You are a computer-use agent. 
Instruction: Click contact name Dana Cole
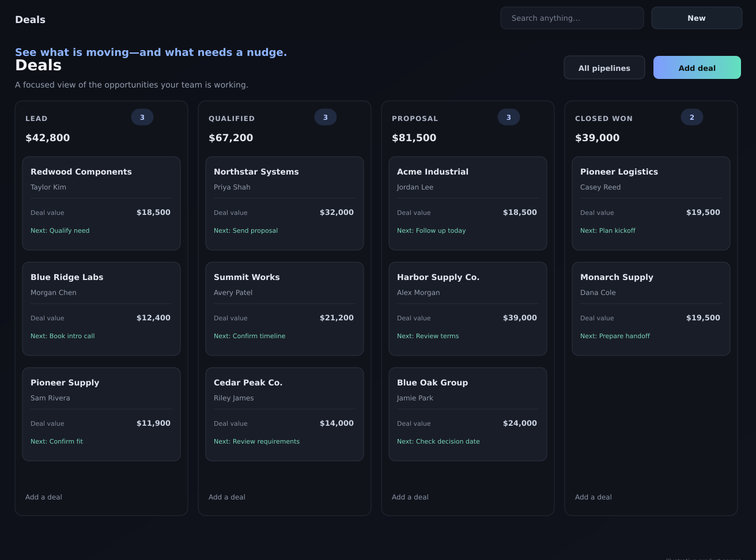tap(598, 293)
